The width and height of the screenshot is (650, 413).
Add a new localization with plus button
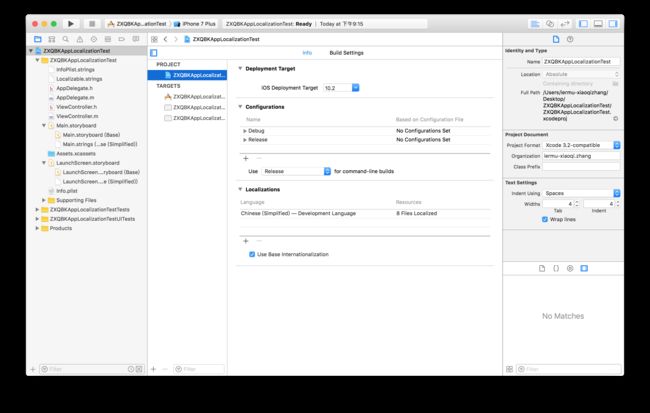pyautogui.click(x=245, y=241)
